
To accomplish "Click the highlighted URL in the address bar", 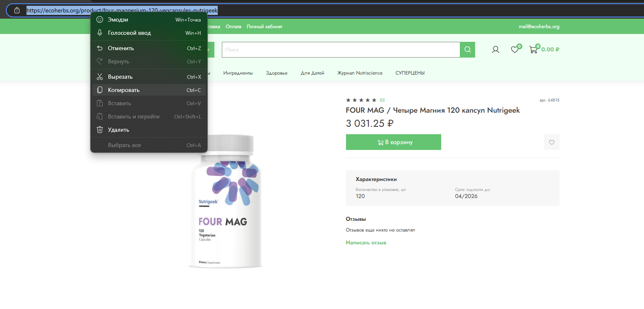I will pos(122,10).
